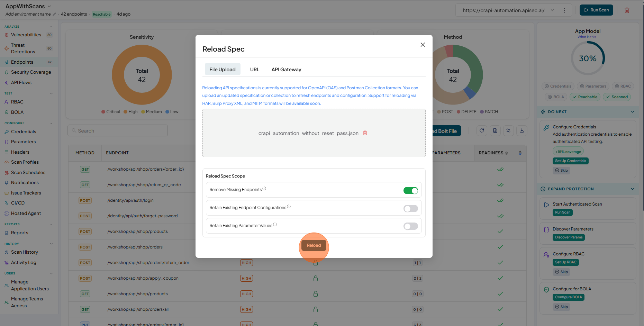The width and height of the screenshot is (644, 326).
Task: Collapse the Do Next panel
Action: 633,112
